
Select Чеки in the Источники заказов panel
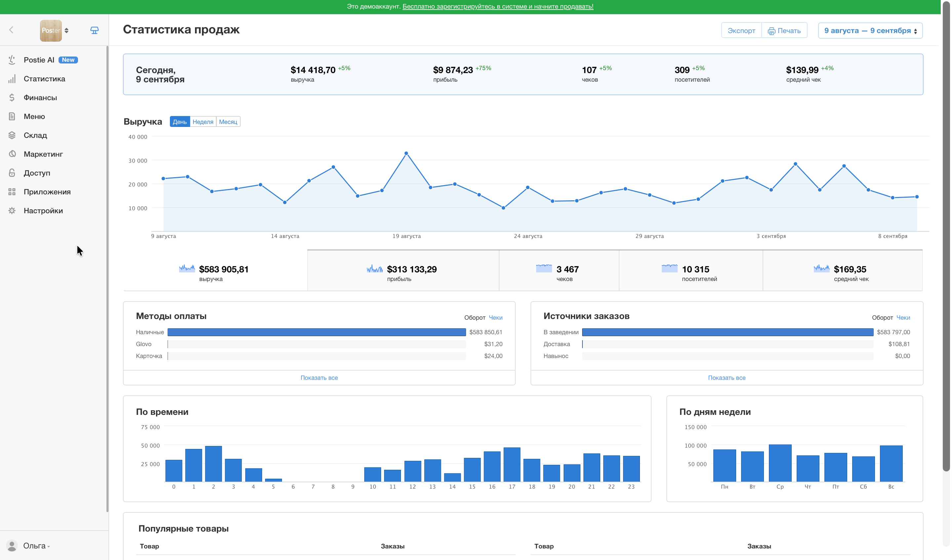(x=903, y=317)
